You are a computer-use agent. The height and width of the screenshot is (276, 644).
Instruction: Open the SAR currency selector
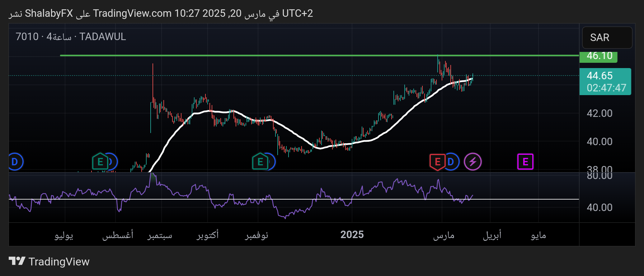[x=607, y=38]
